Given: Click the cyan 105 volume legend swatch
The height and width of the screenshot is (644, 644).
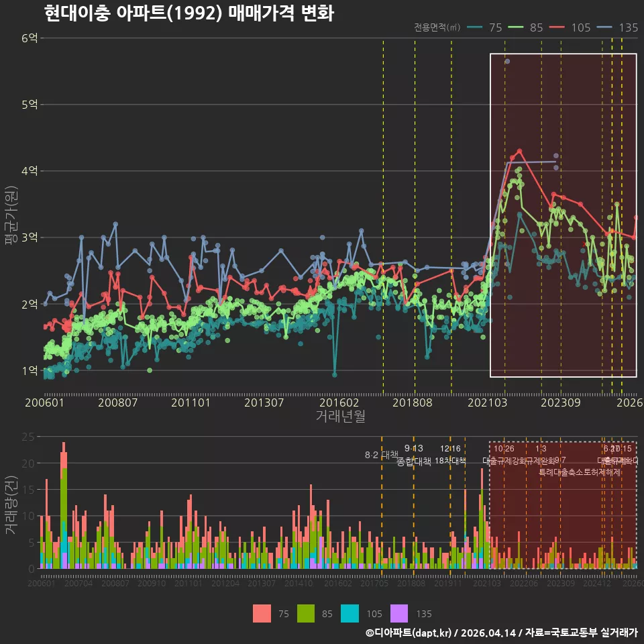Looking at the screenshot, I should [x=350, y=614].
